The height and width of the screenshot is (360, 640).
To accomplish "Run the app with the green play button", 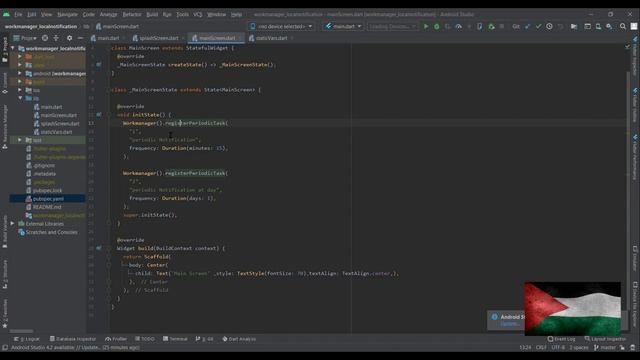I will [426, 27].
